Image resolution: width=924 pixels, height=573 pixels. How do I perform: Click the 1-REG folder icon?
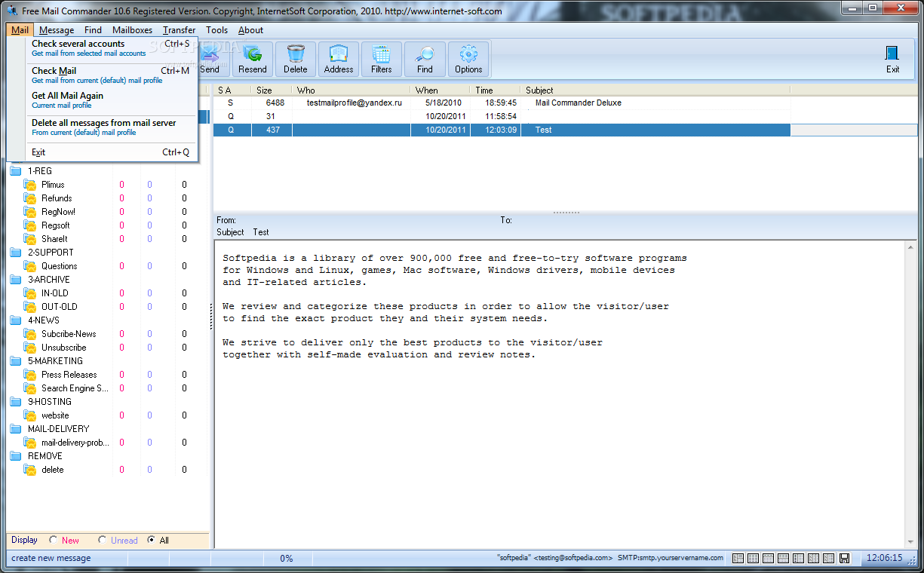pos(16,171)
